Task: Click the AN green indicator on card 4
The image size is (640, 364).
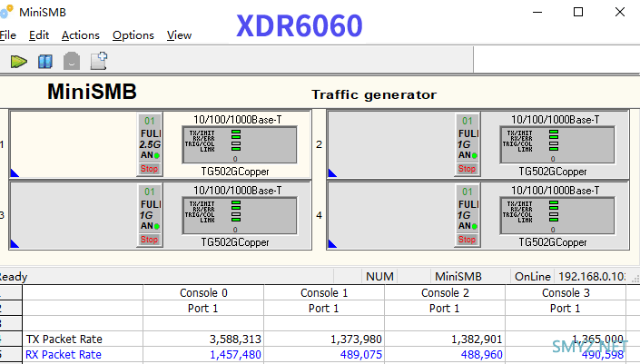Action: [474, 226]
